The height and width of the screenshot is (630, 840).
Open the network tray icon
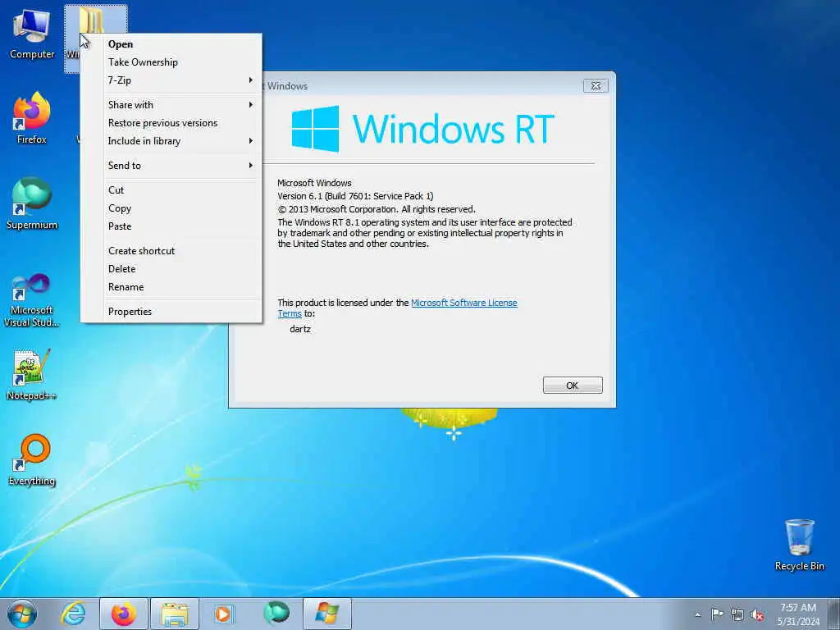[x=737, y=614]
